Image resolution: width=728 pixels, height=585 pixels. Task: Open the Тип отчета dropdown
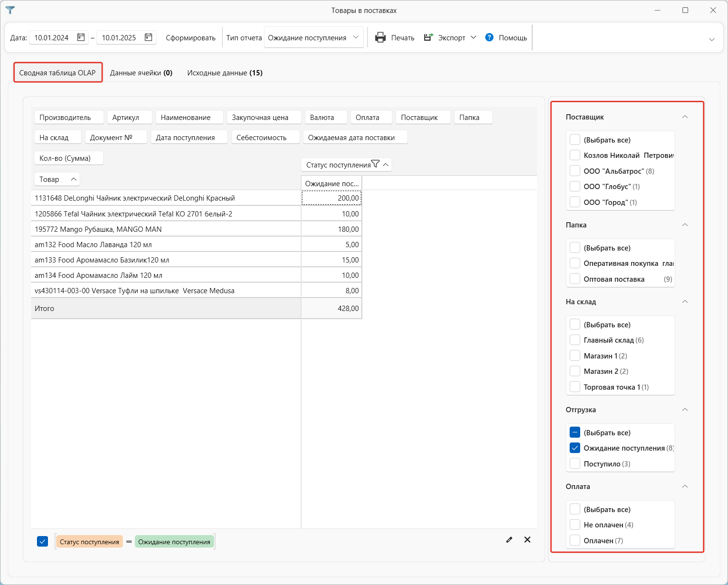(x=314, y=37)
